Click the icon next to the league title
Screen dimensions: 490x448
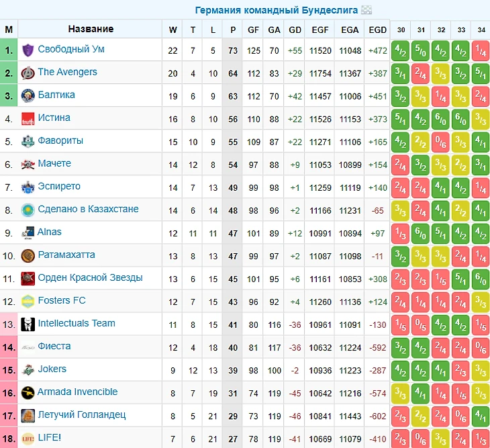366,10
